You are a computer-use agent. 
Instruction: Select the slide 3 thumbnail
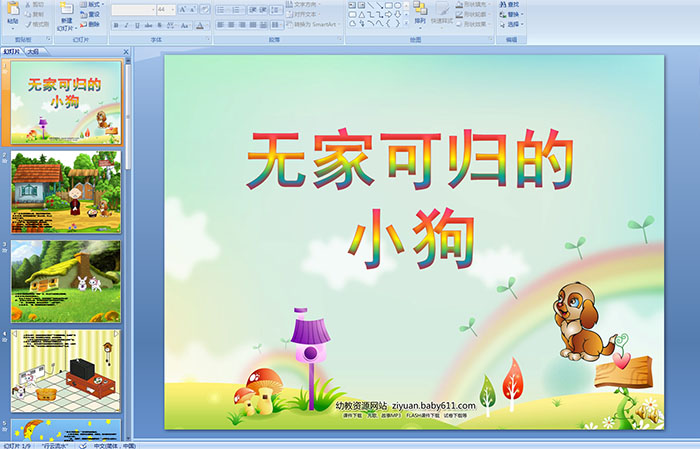point(66,281)
